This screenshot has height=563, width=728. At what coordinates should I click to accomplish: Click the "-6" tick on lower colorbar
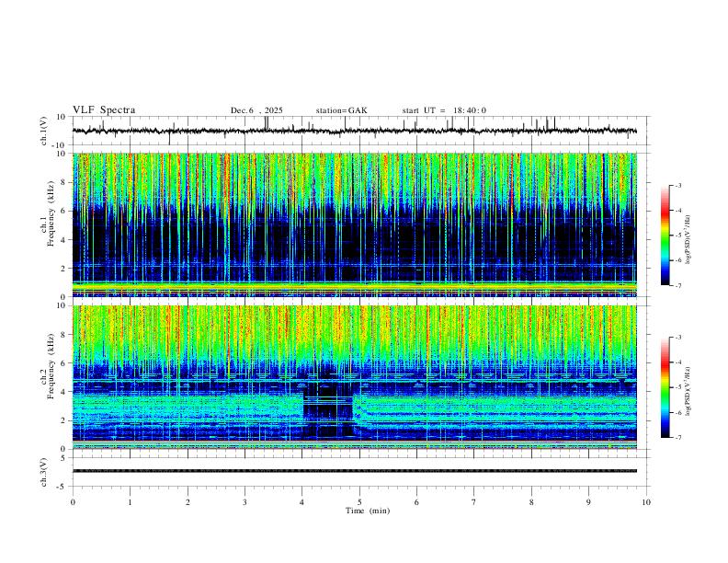[x=677, y=412]
